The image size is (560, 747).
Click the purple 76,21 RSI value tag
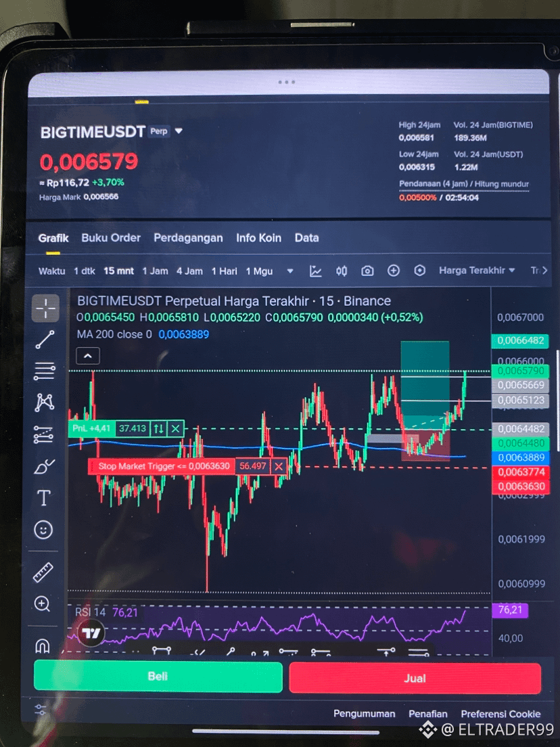pyautogui.click(x=510, y=610)
